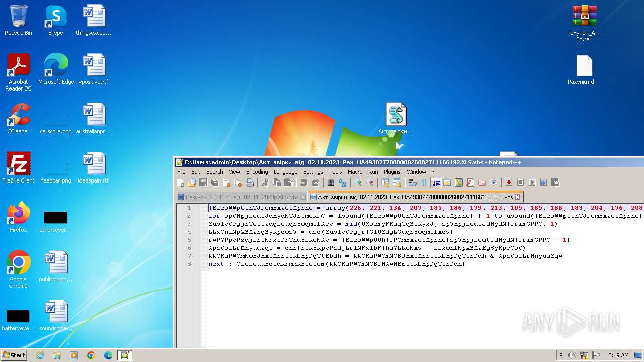The image size is (644, 362).
Task: Select Google Chrome desktop shortcut
Action: click(x=18, y=269)
